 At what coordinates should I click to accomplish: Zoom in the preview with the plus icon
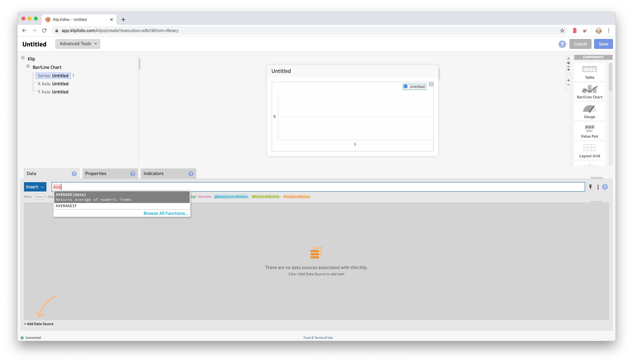tap(568, 80)
